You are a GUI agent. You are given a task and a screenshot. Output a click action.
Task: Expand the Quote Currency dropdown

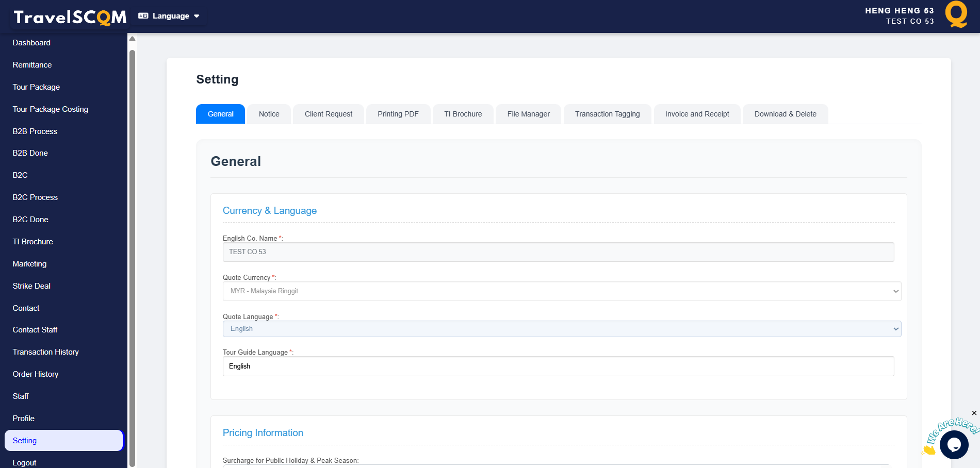point(561,291)
